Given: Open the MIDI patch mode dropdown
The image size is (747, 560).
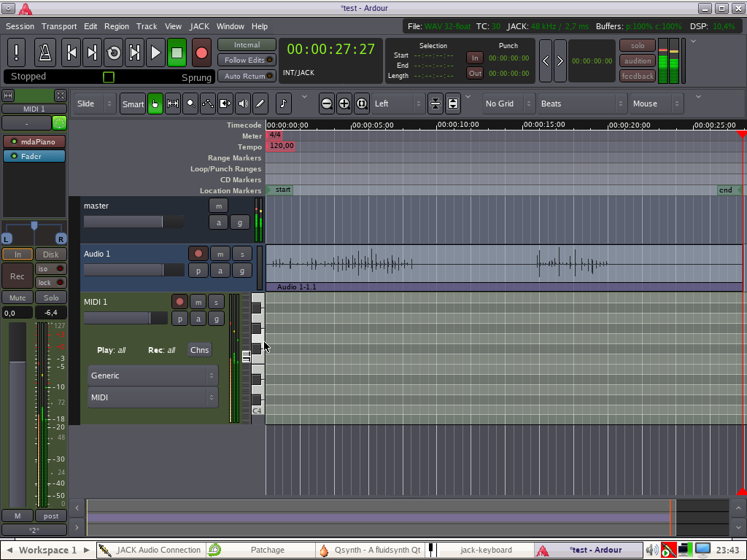Looking at the screenshot, I should [153, 397].
